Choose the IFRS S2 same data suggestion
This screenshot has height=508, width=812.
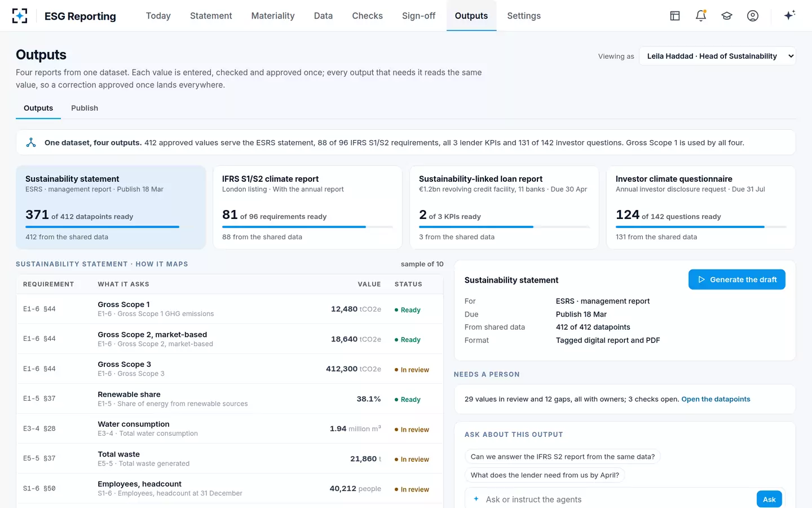563,457
